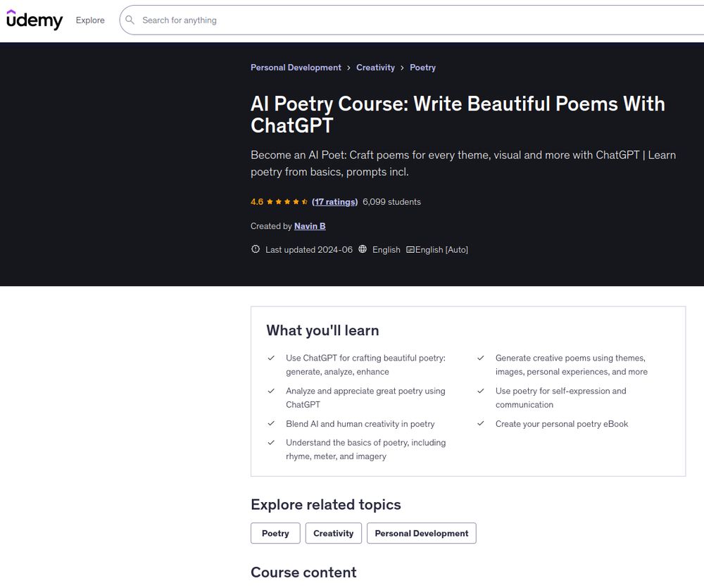Image resolution: width=704 pixels, height=588 pixels.
Task: Click the search magnifier icon
Action: point(130,20)
